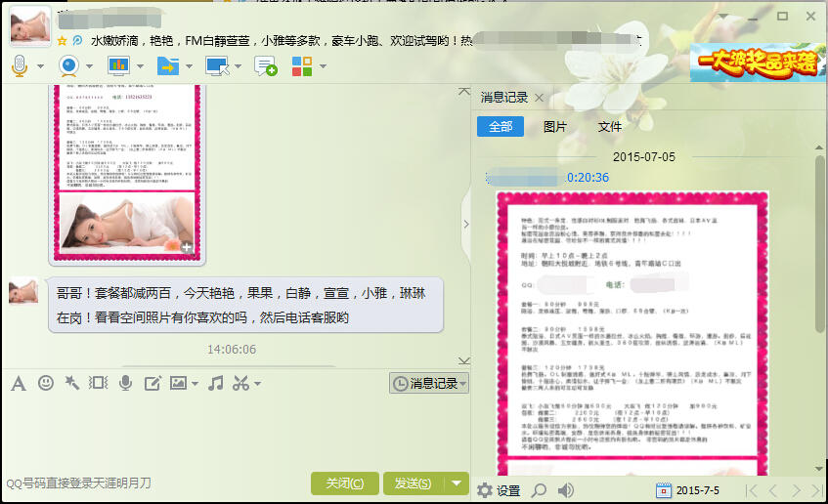Click the 发送(S) button
This screenshot has height=504, width=828.
click(414, 483)
